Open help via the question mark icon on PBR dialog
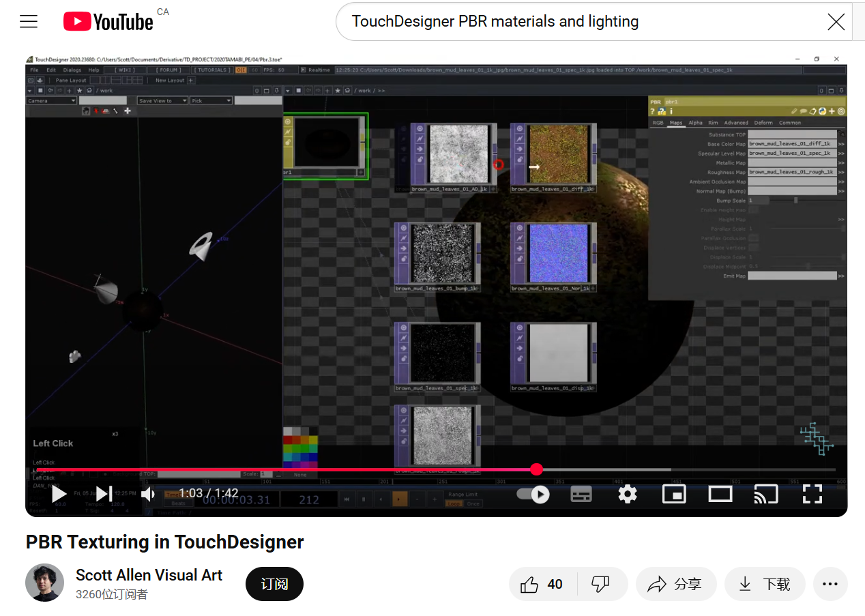Viewport: 865px width, 616px height. click(652, 111)
